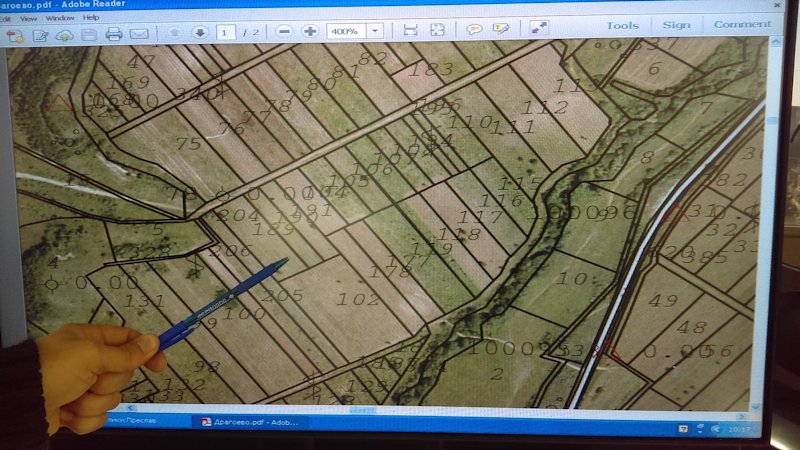Open the zoom level dropdown arrow
Screen dimensions: 800x450
click(375, 31)
